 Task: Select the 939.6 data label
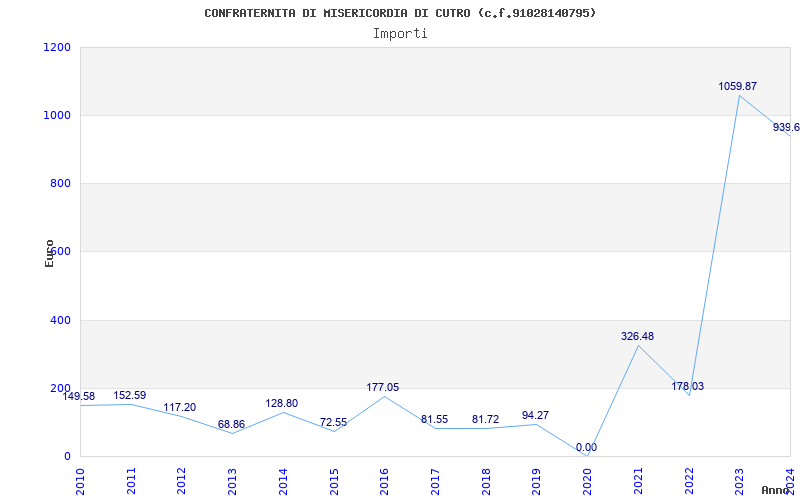[x=786, y=128]
